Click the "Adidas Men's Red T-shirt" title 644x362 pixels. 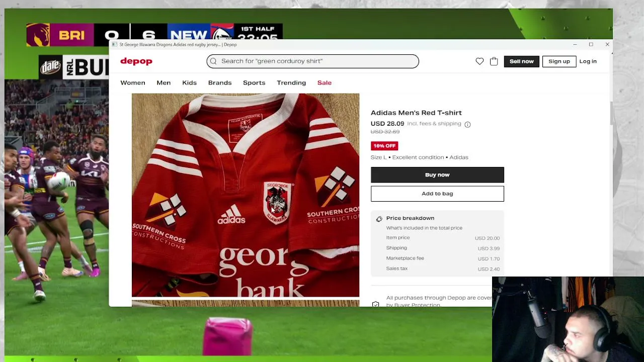pos(416,113)
